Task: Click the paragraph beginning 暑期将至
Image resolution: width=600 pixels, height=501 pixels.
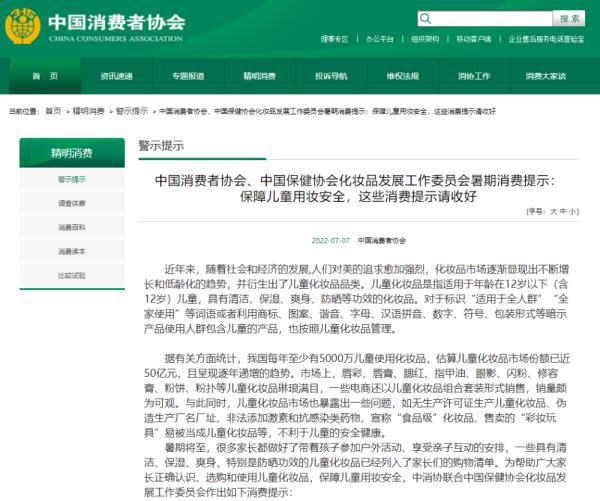Action: tap(356, 470)
